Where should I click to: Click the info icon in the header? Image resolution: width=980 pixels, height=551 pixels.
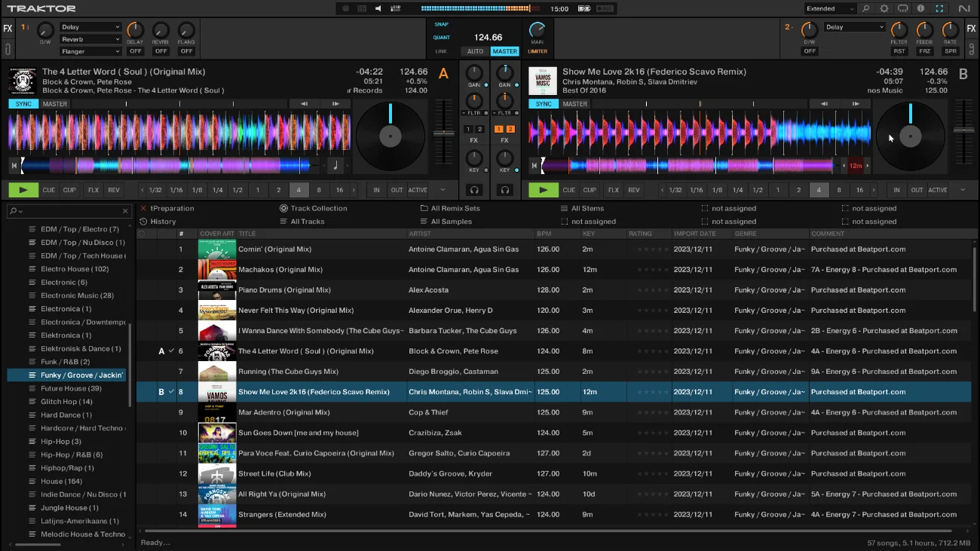coord(920,8)
